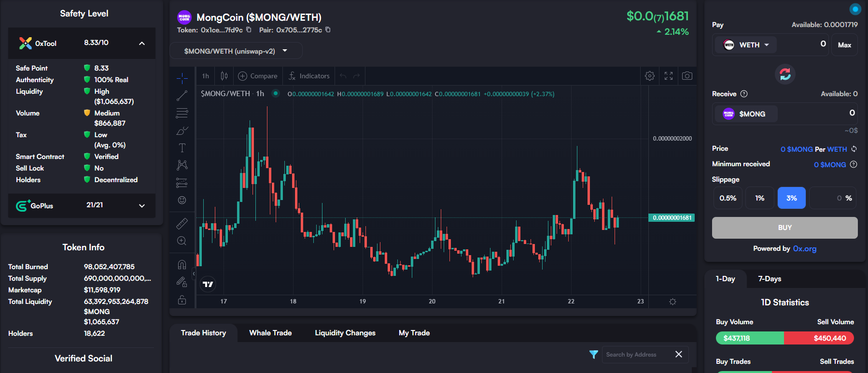The width and height of the screenshot is (868, 373).
Task: Focus the custom slippage percent field
Action: click(833, 198)
